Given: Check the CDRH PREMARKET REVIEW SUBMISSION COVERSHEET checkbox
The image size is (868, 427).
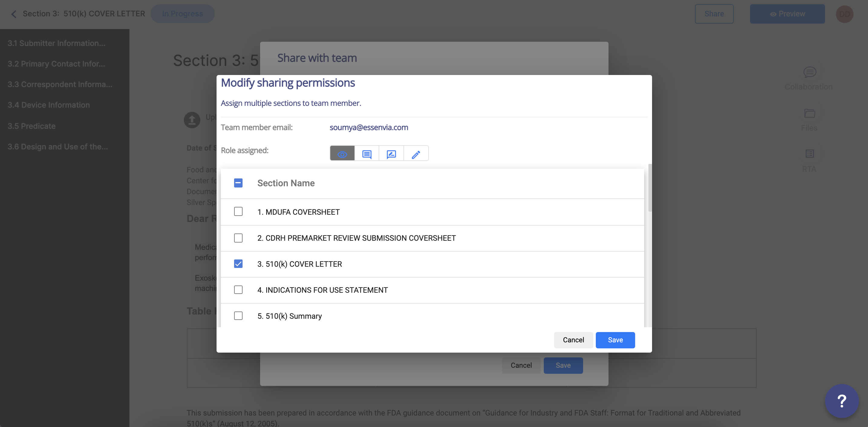Looking at the screenshot, I should pos(238,238).
